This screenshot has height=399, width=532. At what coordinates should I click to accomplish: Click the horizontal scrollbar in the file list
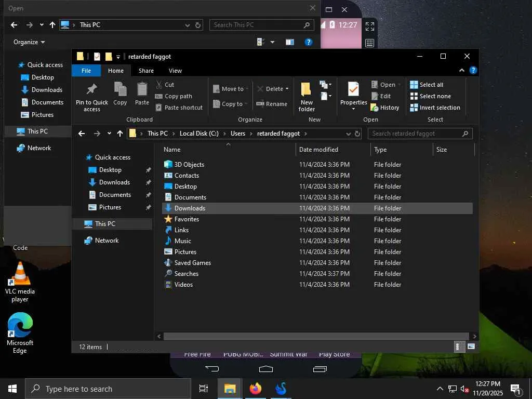315,337
